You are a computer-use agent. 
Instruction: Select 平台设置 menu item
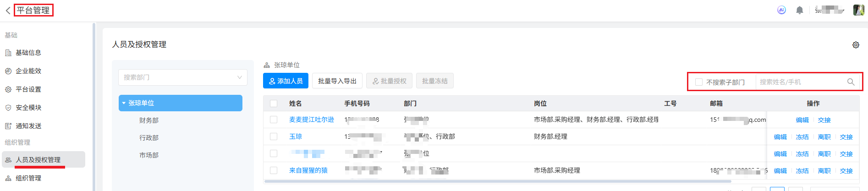28,89
